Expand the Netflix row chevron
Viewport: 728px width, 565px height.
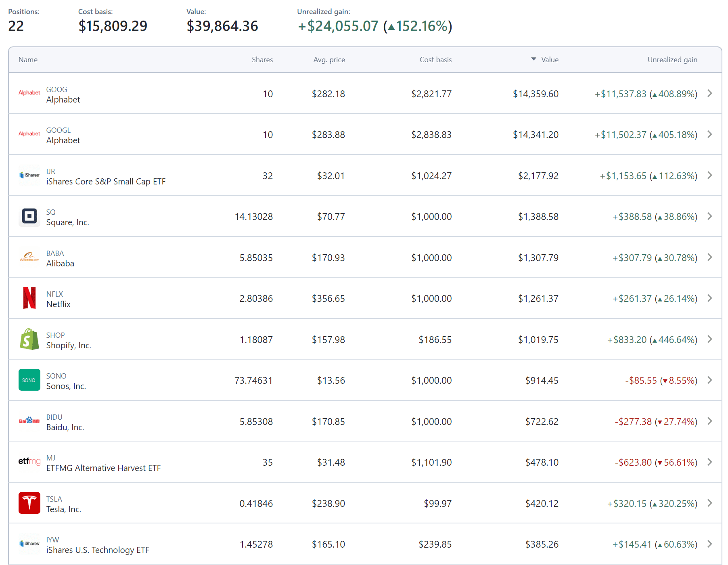710,298
